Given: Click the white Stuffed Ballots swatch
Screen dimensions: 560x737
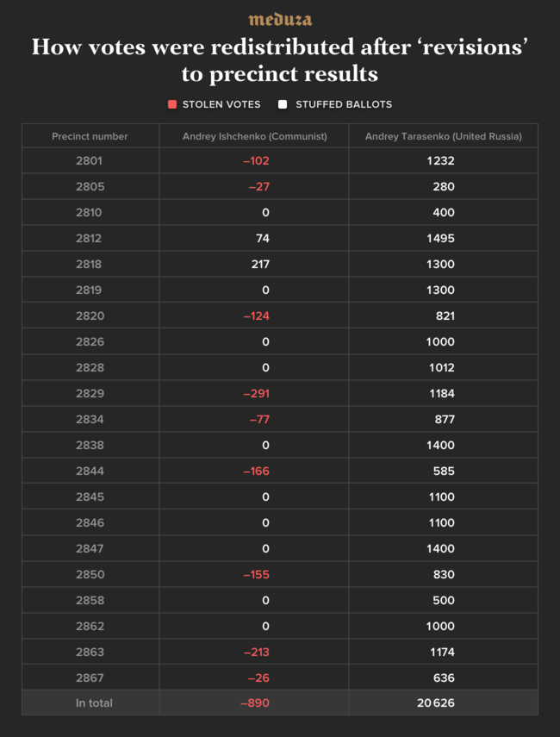Looking at the screenshot, I should click(x=282, y=104).
